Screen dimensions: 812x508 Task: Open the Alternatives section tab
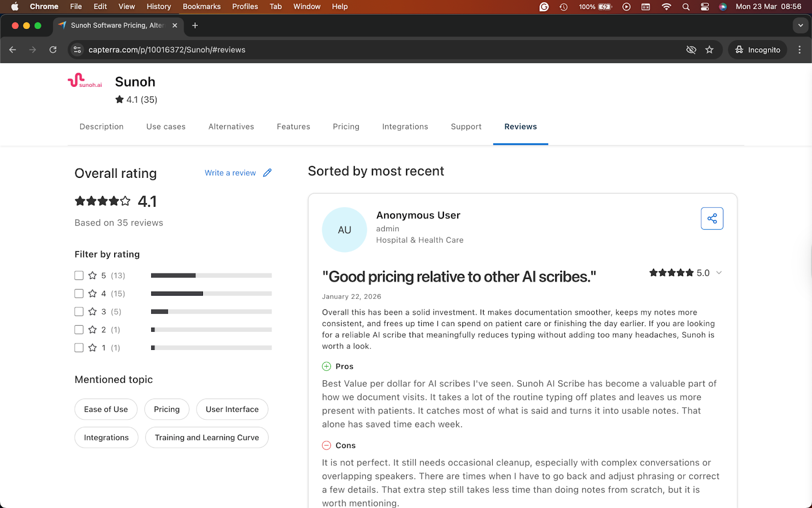click(x=231, y=126)
